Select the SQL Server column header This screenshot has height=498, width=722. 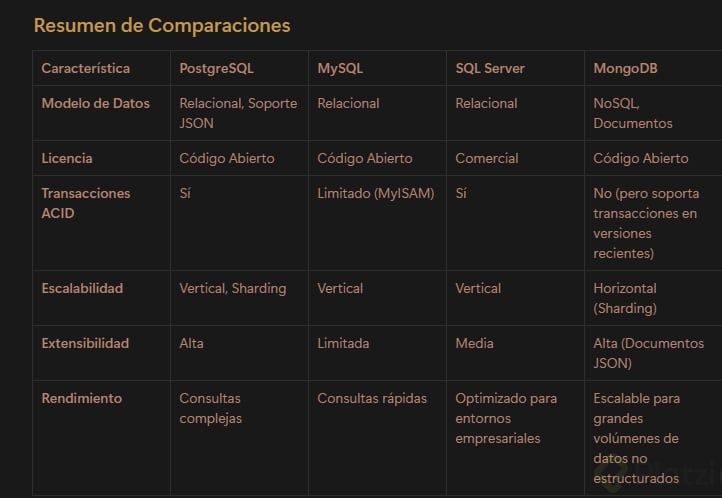490,68
